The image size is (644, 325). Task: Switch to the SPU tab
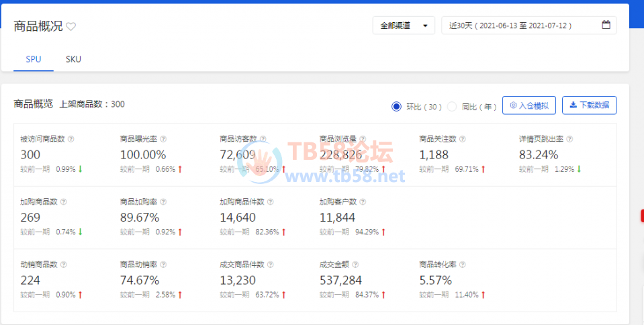pos(34,59)
